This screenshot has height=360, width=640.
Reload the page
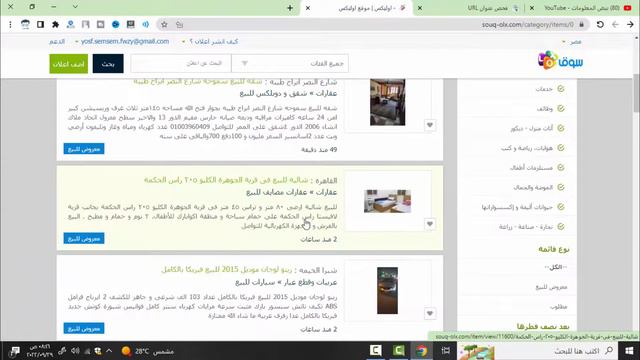(x=600, y=24)
